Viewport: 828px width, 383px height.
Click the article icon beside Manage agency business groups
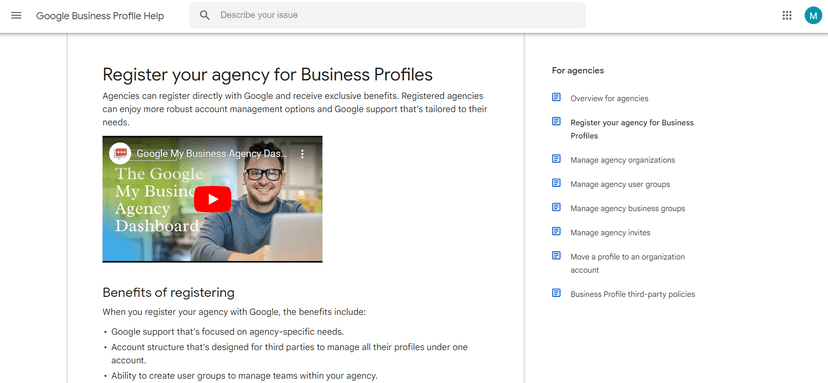click(x=556, y=208)
